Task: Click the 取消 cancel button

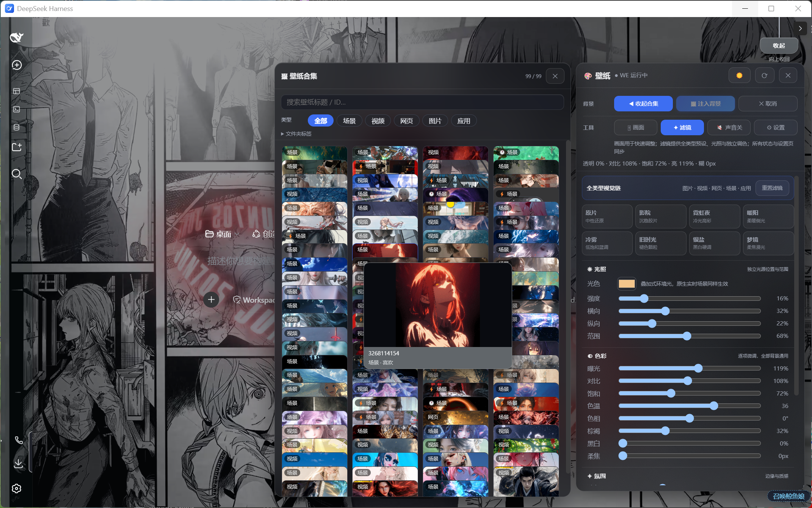Action: (x=768, y=104)
